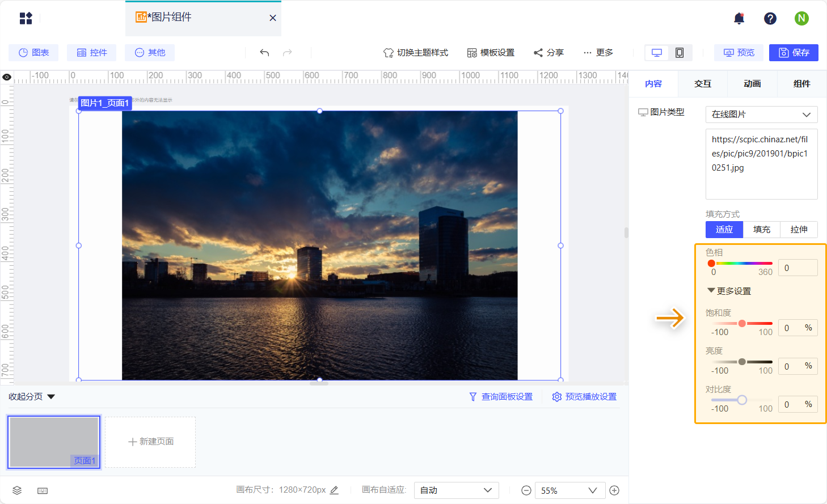
Task: Click the 色相 value input field
Action: pos(798,268)
